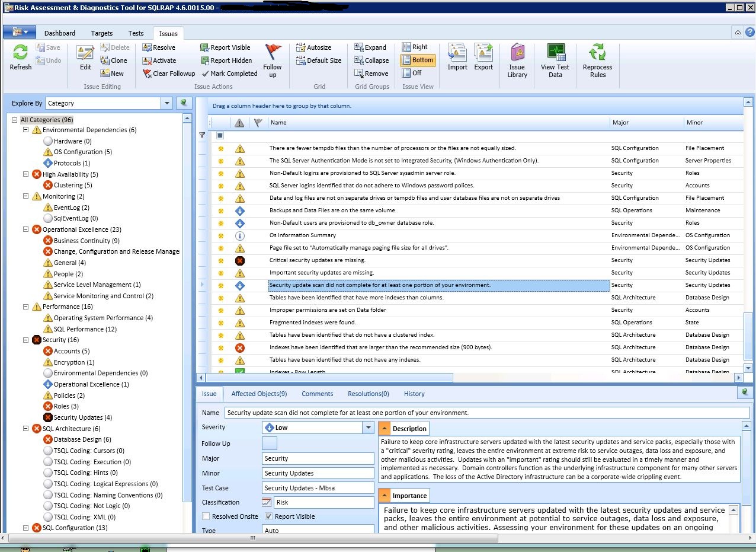Image resolution: width=756 pixels, height=552 pixels.
Task: Run Reprocess Rules
Action: tap(597, 53)
